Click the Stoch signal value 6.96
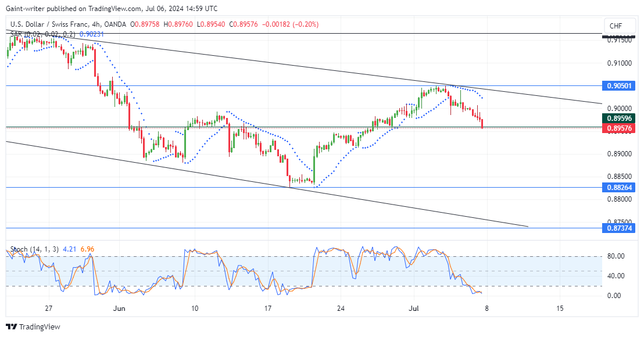Screen dimensions: 644x337 (88, 249)
